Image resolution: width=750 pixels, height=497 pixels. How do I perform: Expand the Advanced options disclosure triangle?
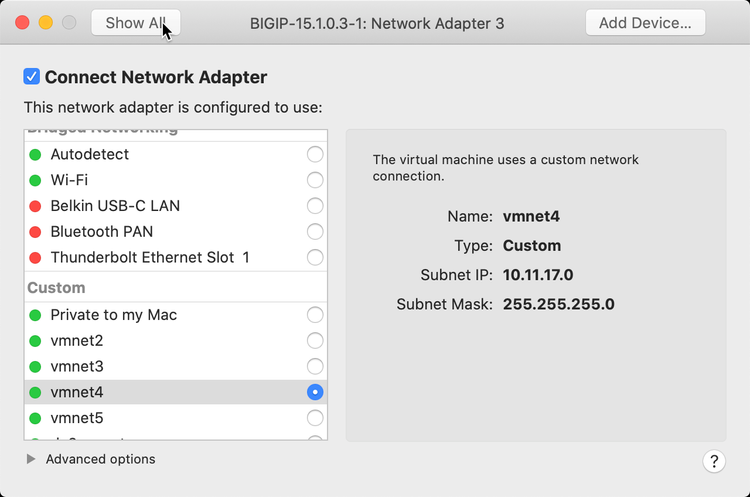31,459
